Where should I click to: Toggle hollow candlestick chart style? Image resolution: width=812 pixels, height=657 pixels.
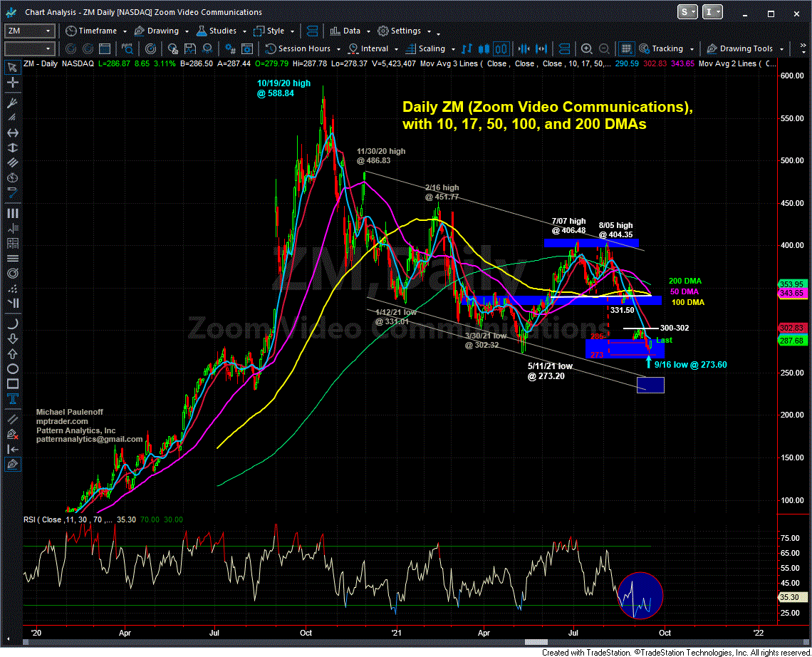[501, 48]
